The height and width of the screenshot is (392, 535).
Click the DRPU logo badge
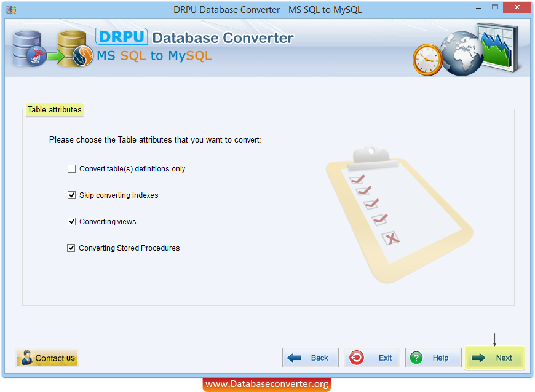pos(122,36)
